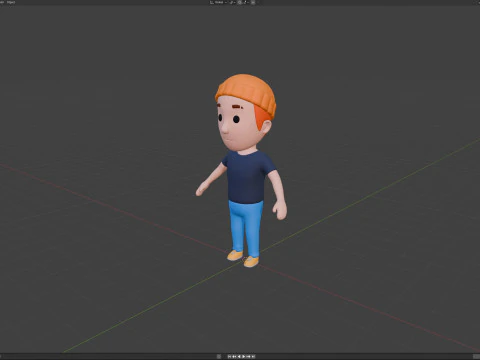480x360 pixels.
Task: Jump to the first frame of the animation
Action: [229, 357]
